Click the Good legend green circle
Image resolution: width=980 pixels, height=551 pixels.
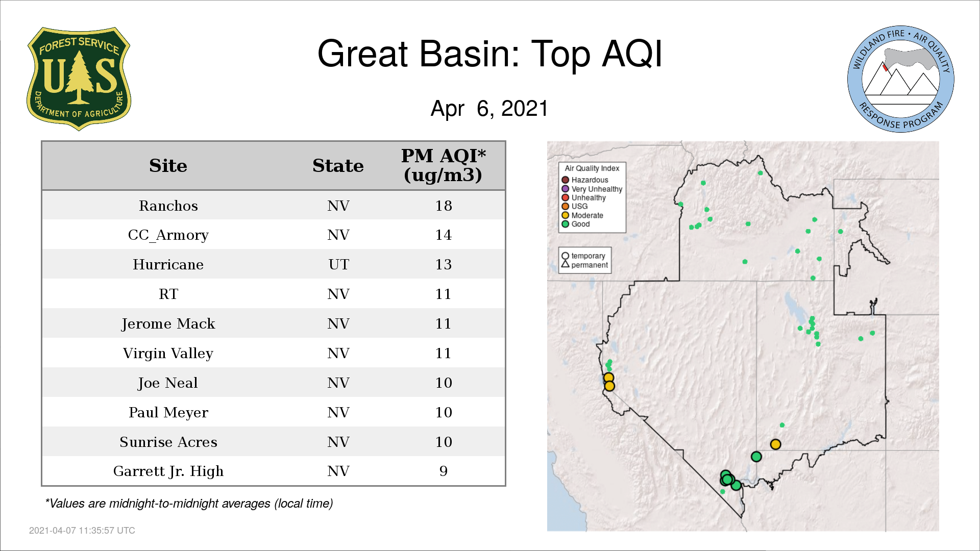pyautogui.click(x=565, y=224)
